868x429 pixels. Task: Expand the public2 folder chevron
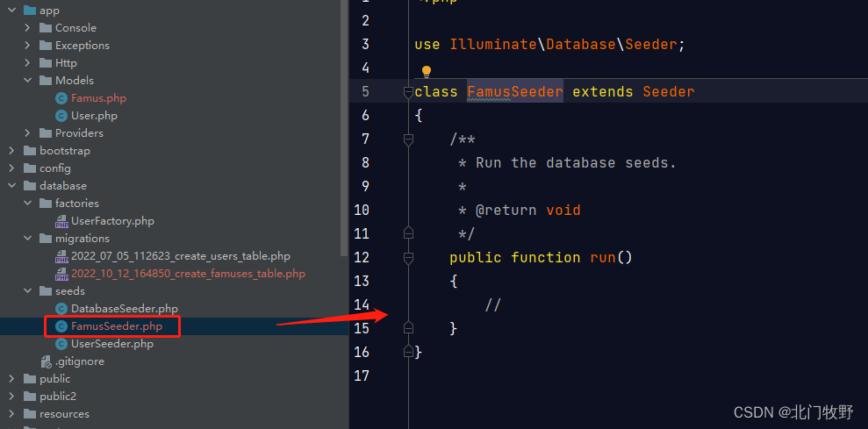(12, 397)
